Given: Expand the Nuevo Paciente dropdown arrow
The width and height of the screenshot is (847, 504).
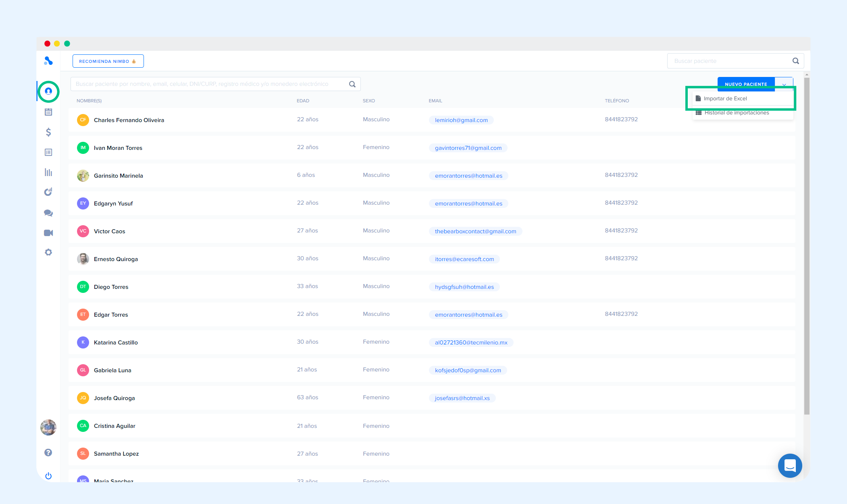Looking at the screenshot, I should coord(784,84).
